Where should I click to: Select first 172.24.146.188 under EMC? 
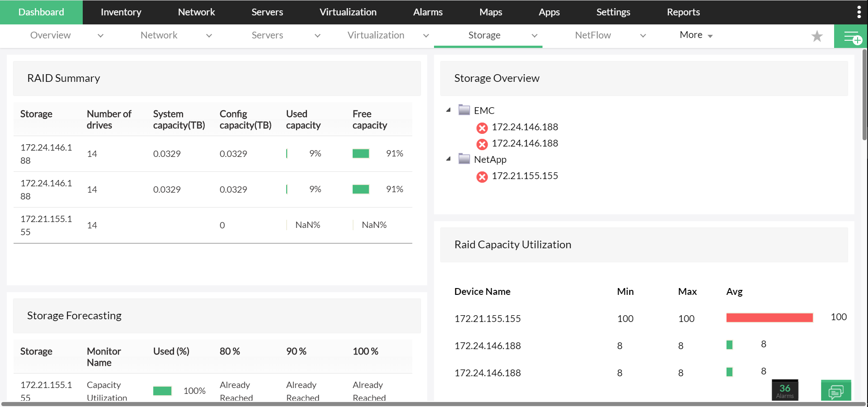pos(524,127)
